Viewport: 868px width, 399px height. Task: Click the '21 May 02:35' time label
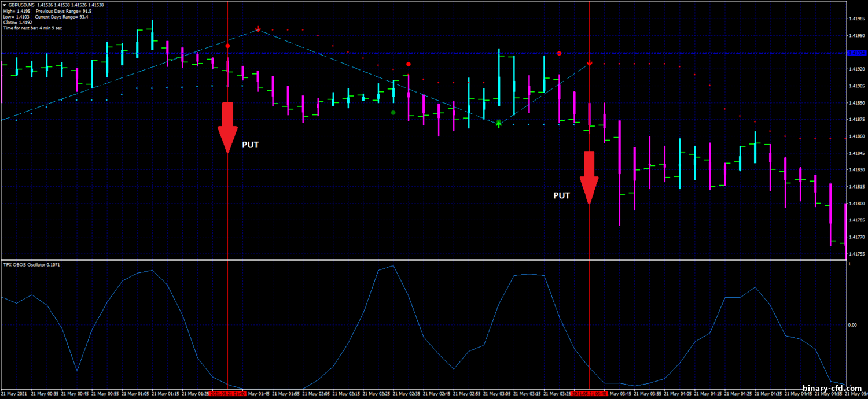pyautogui.click(x=408, y=394)
